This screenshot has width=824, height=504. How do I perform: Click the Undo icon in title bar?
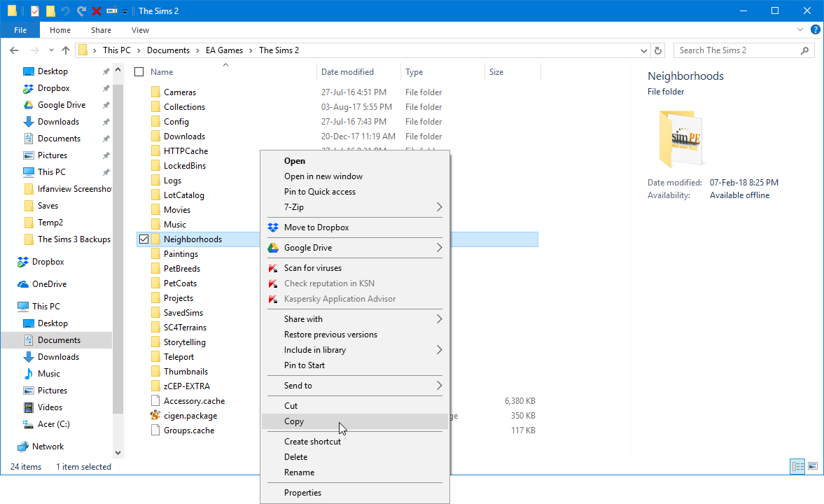pyautogui.click(x=66, y=10)
